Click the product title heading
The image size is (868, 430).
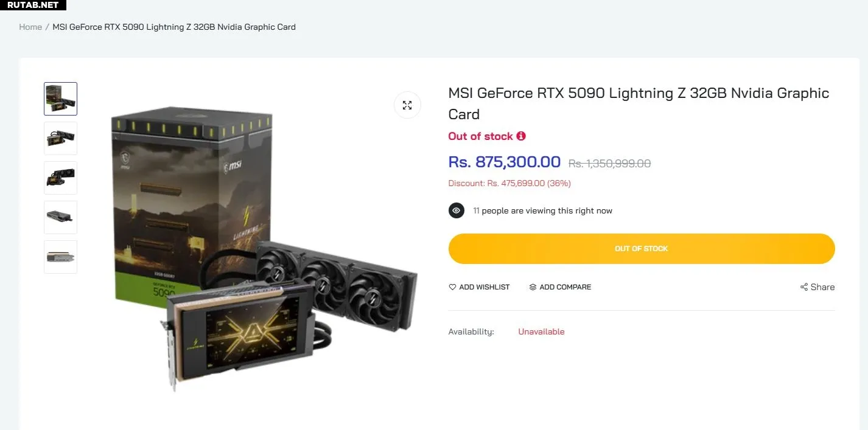click(639, 103)
